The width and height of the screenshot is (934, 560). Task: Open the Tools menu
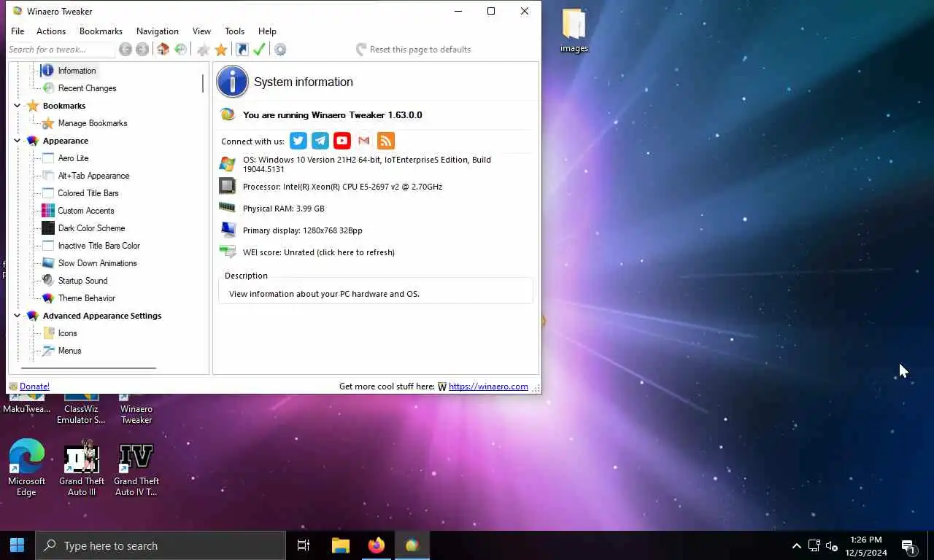[x=234, y=31]
